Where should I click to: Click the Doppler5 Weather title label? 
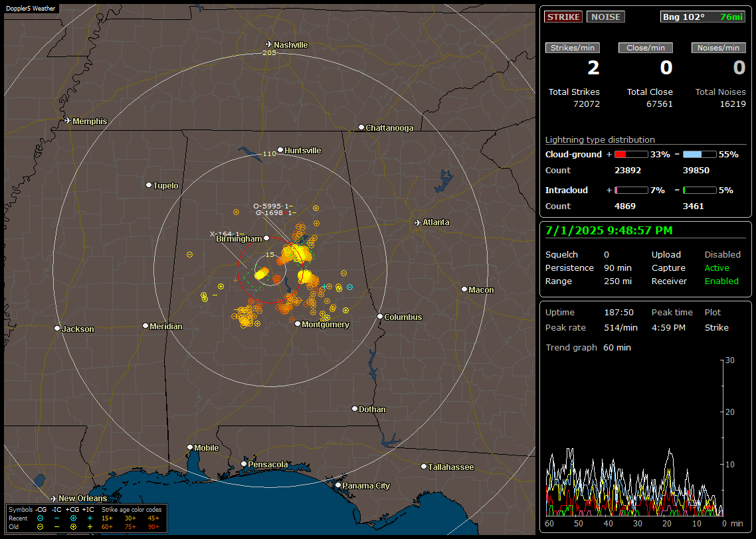(31, 8)
